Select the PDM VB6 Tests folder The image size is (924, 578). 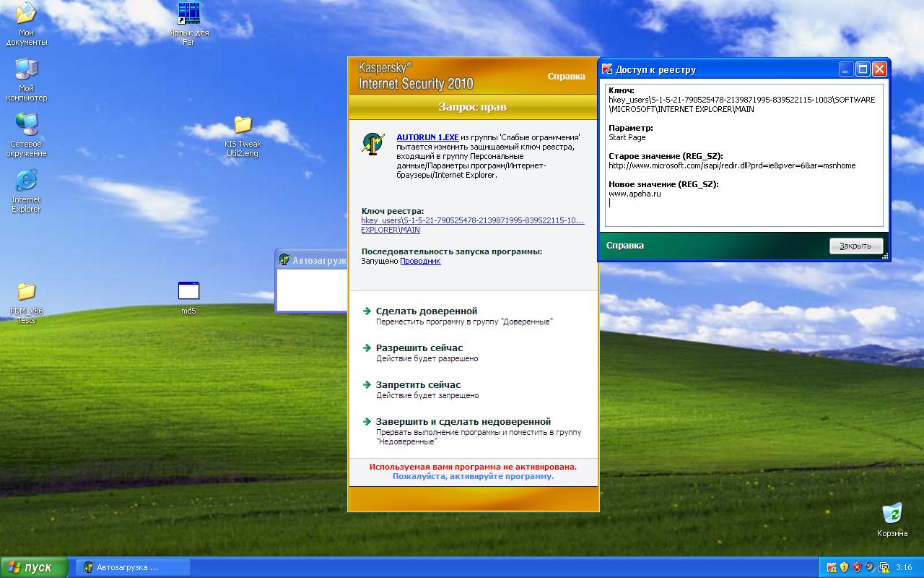point(27,302)
